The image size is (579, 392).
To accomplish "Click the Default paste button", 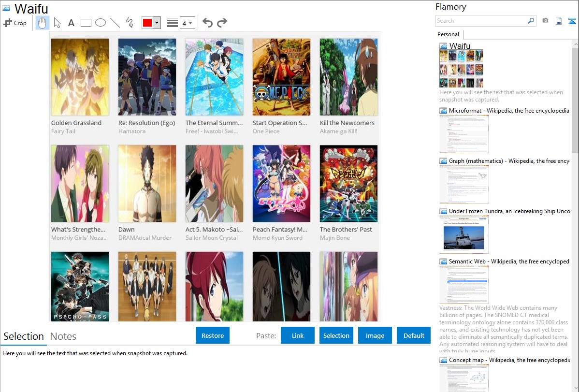I will [x=414, y=335].
